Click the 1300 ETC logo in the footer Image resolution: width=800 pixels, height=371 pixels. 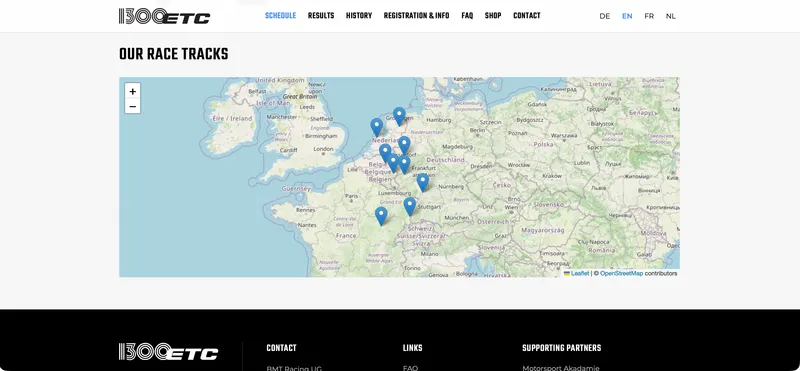168,352
